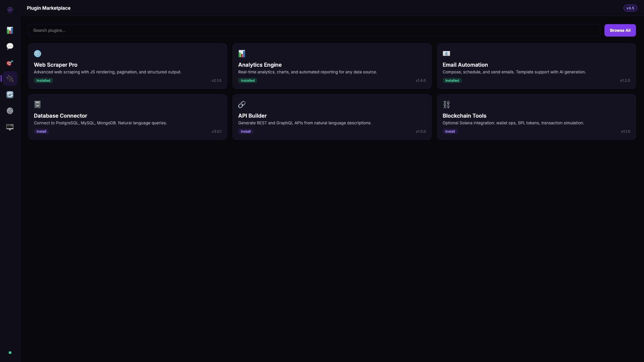Screen dimensions: 644x362
Task: Select the plug plugins sidebar icon
Action: tap(10, 79)
